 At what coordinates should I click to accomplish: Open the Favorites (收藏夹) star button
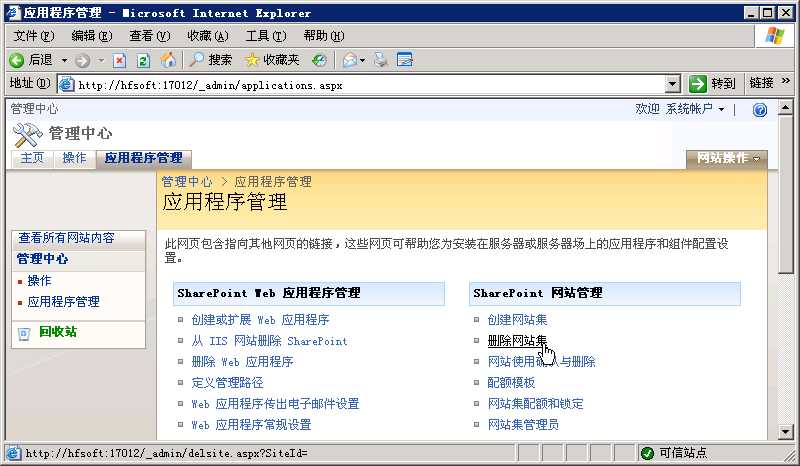[x=272, y=60]
